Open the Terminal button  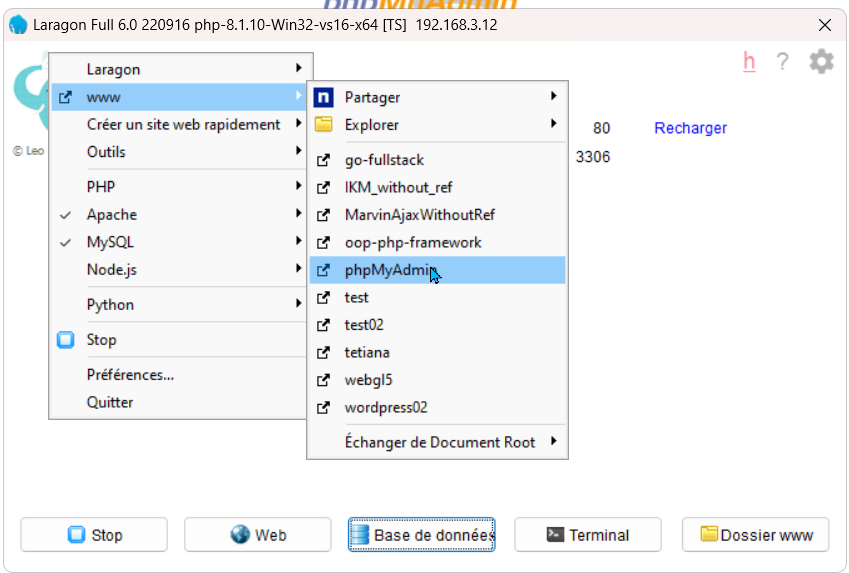click(x=588, y=535)
